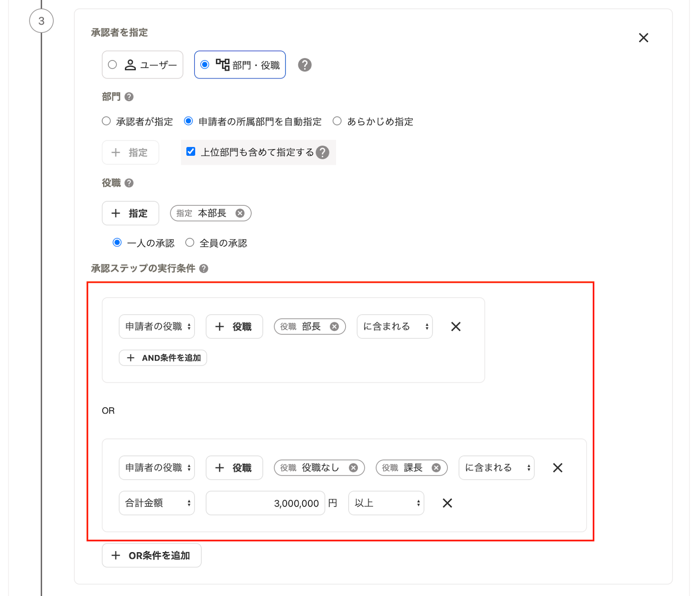Open help icon for 承認ステップの実行条件
Image resolution: width=700 pixels, height=596 pixels.
203,268
